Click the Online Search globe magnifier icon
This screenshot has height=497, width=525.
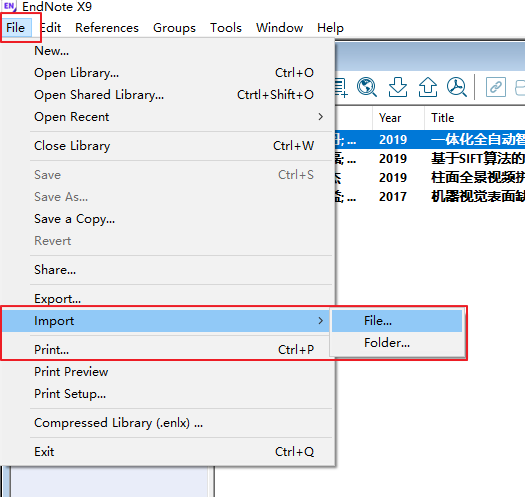[367, 87]
